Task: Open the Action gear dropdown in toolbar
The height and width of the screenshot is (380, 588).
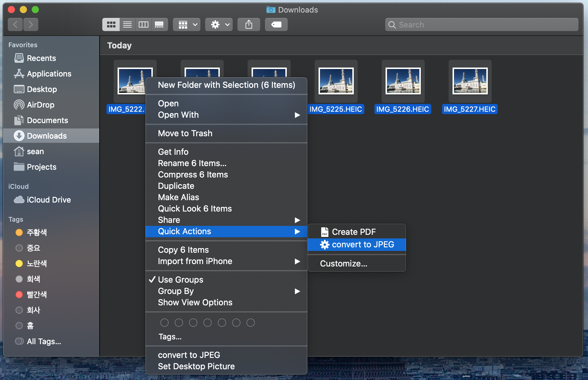Action: (x=219, y=24)
